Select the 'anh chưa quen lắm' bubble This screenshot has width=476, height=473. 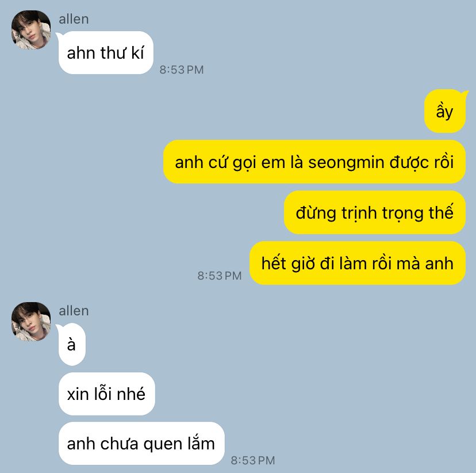(x=141, y=443)
